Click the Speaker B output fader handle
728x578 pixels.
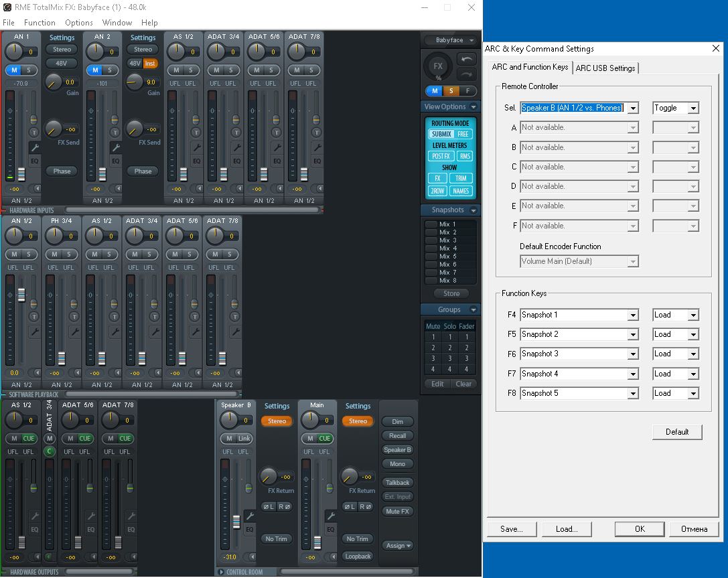[236, 522]
